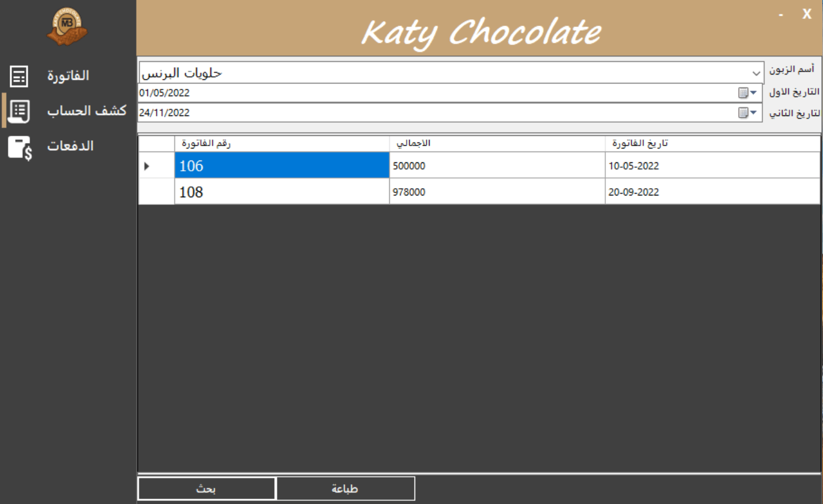Click the Katy Chocolate logo icon
Viewport: 823px width, 504px height.
pyautogui.click(x=67, y=28)
